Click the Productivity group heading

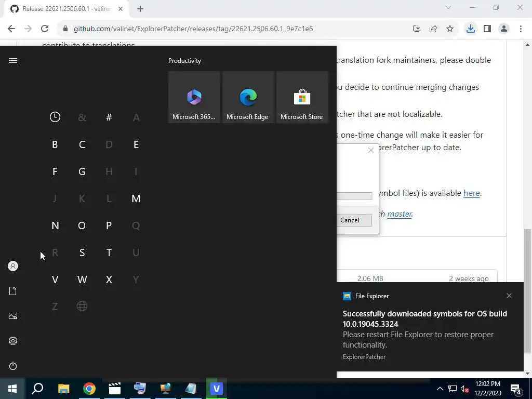(184, 61)
